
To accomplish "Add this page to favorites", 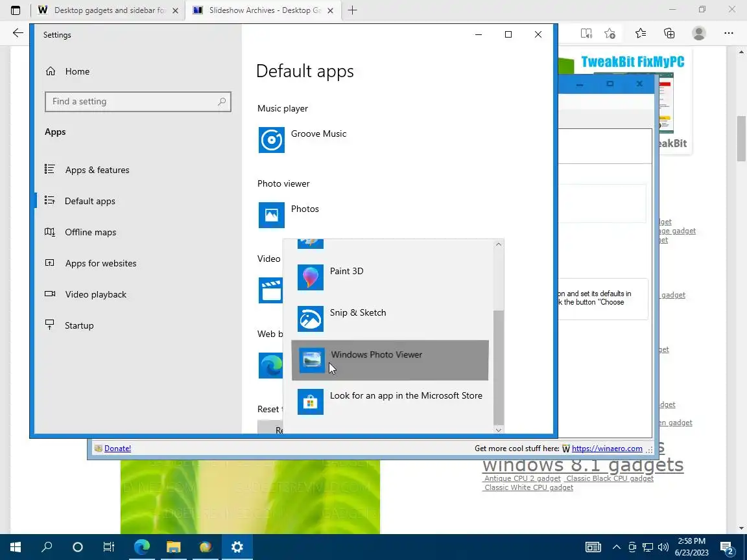I will coord(610,33).
